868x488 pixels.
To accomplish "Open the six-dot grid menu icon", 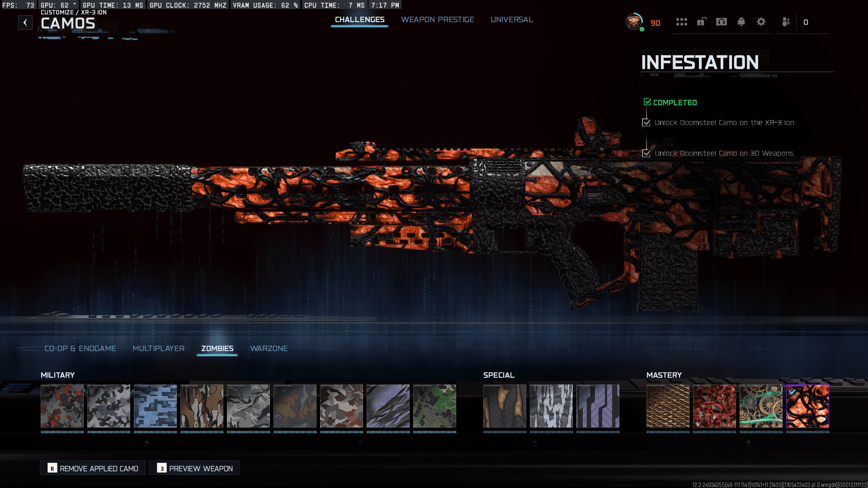I will [681, 22].
